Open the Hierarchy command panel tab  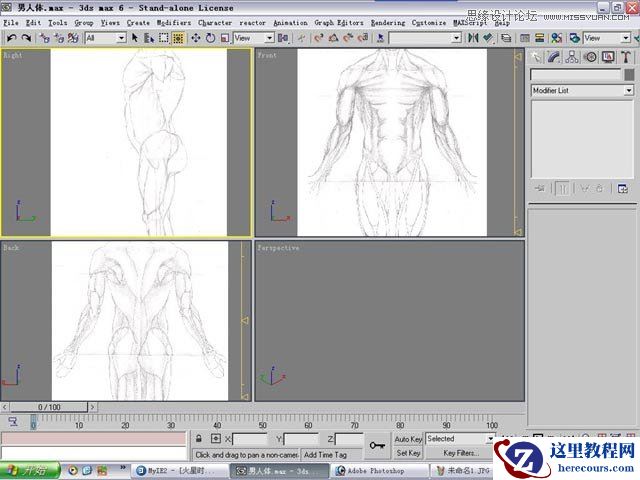572,58
